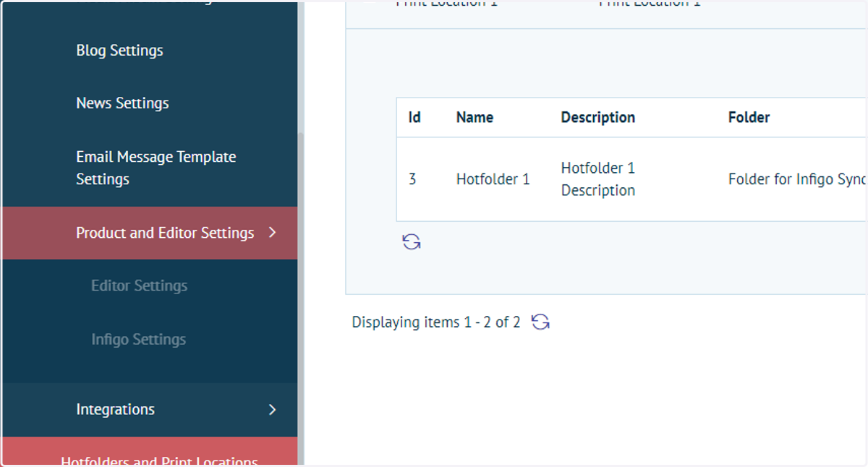This screenshot has width=868, height=467.
Task: Open Infigo Settings submenu item
Action: 138,339
